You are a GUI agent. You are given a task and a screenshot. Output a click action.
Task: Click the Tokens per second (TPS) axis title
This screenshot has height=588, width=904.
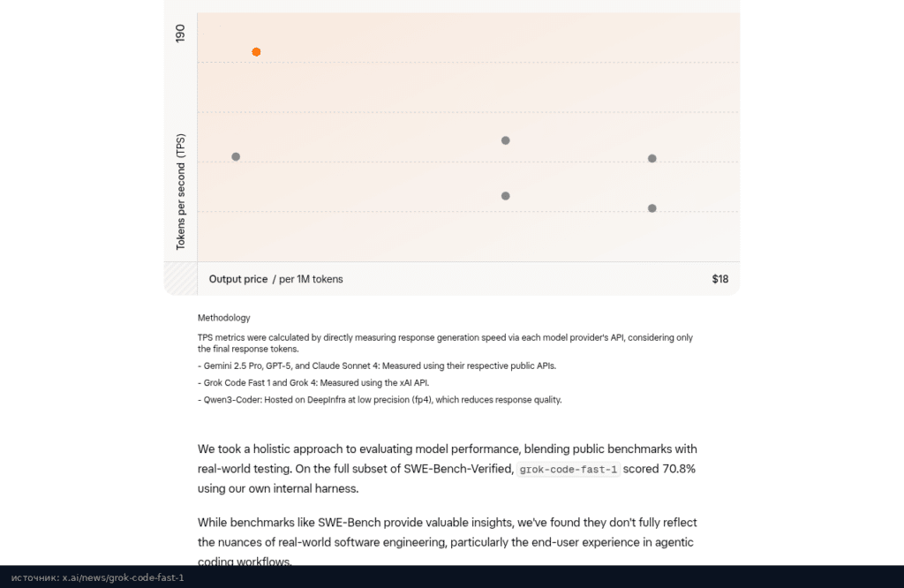[x=180, y=192]
